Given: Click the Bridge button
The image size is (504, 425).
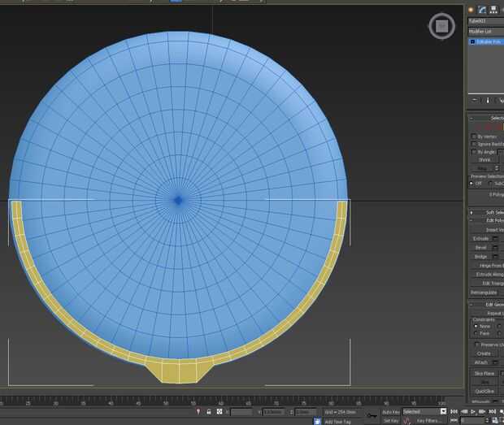Looking at the screenshot, I should (481, 257).
